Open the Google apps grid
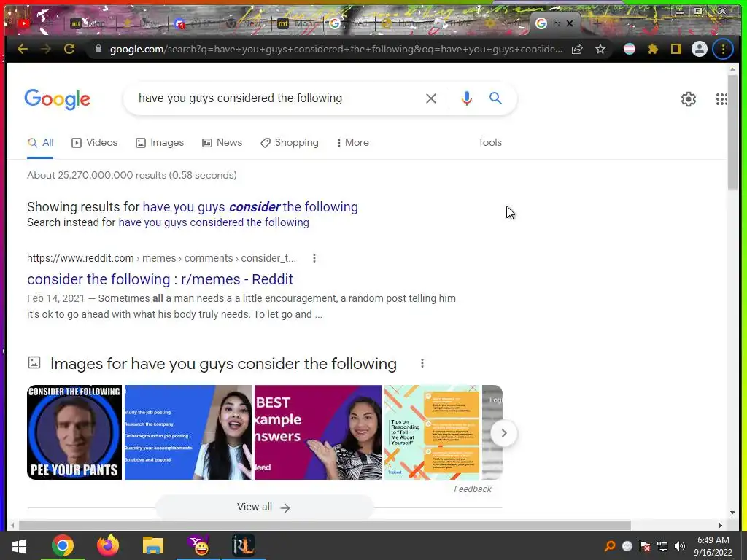 coord(721,99)
